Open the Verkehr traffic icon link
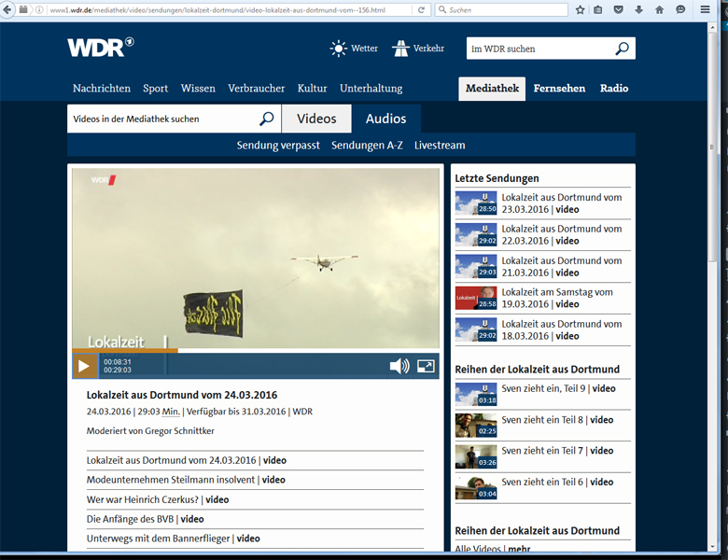This screenshot has height=560, width=728. click(x=418, y=49)
